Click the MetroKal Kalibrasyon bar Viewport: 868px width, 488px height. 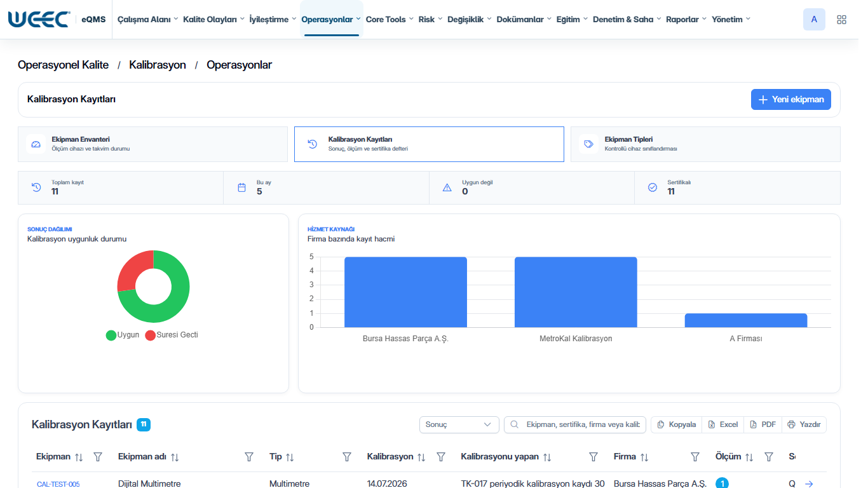tap(576, 292)
